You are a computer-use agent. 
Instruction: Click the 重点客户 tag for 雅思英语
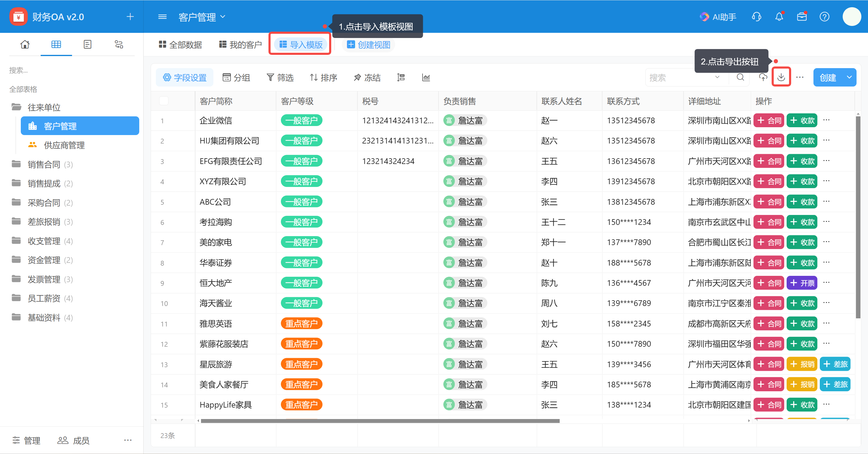(301, 323)
